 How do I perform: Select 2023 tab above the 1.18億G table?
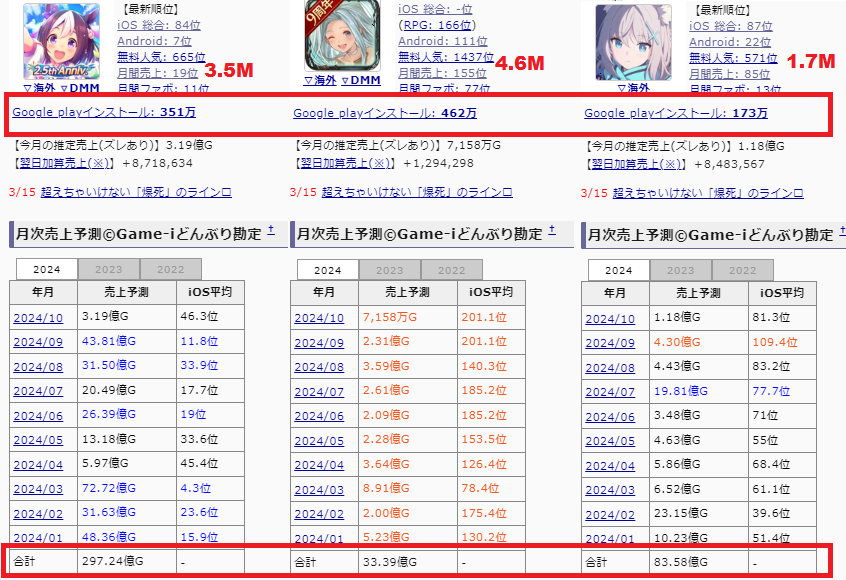pos(681,270)
